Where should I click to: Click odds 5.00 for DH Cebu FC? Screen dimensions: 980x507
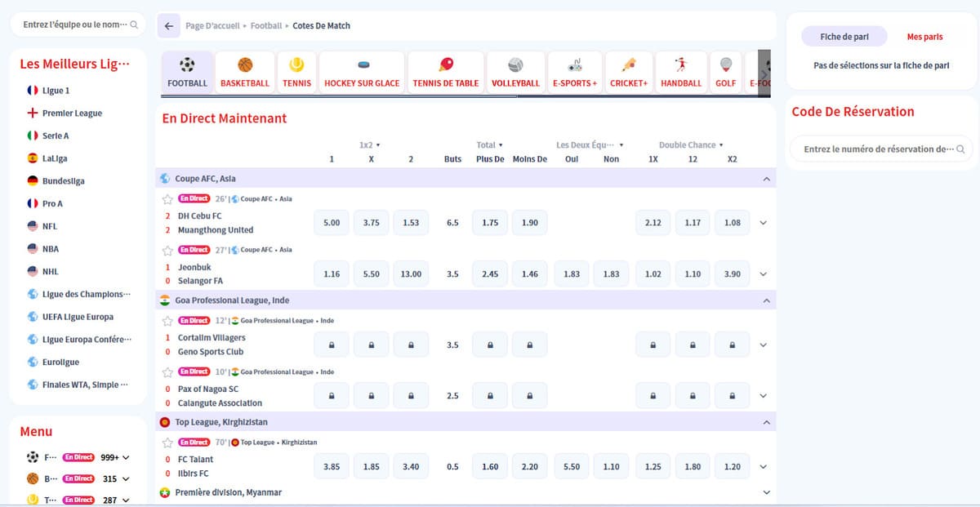tap(332, 223)
